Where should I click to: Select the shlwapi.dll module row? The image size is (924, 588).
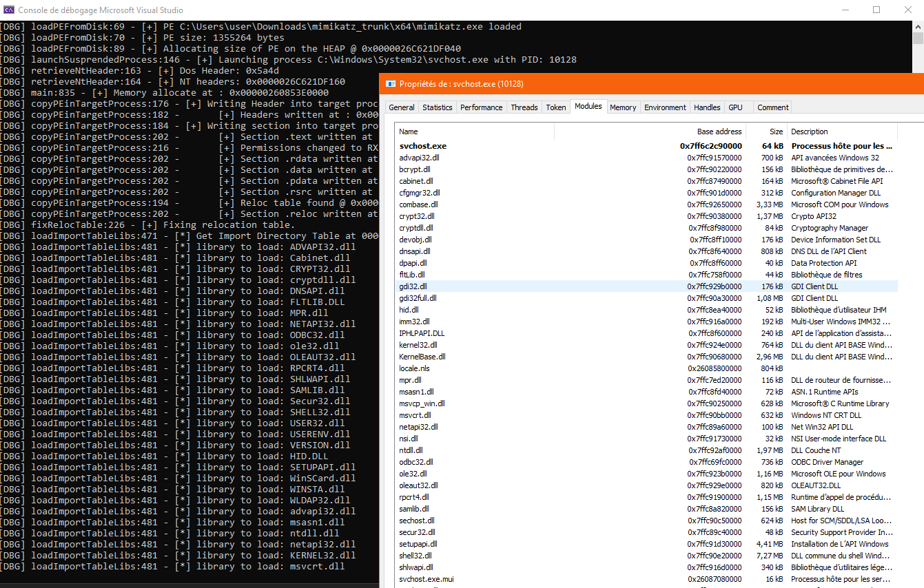click(646, 567)
